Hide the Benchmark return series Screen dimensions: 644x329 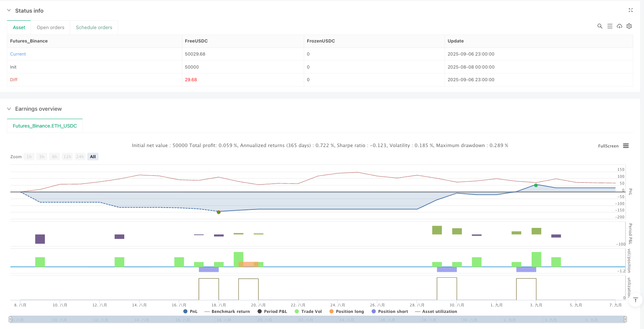tap(227, 311)
